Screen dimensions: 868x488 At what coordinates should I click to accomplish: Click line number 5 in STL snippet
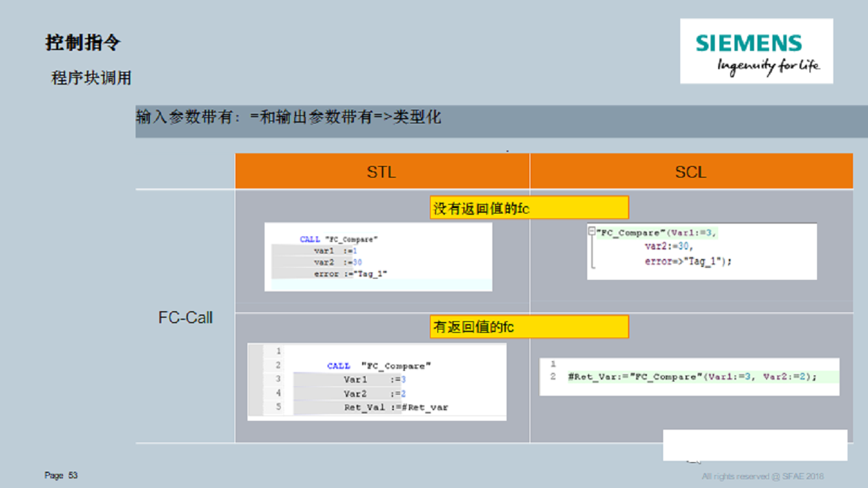[279, 407]
